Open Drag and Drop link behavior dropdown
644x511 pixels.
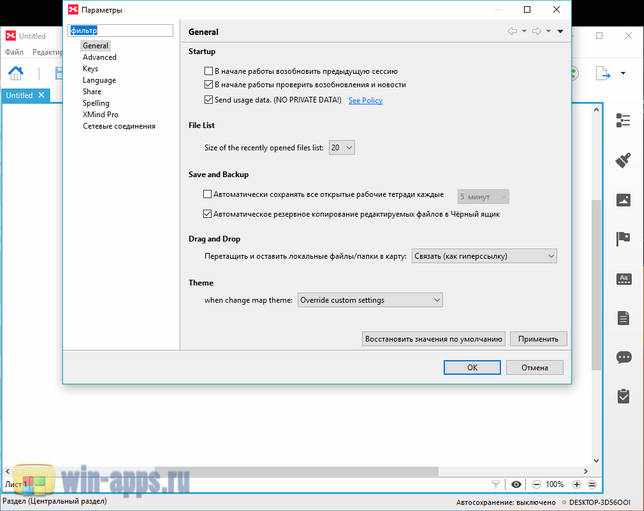[x=484, y=256]
